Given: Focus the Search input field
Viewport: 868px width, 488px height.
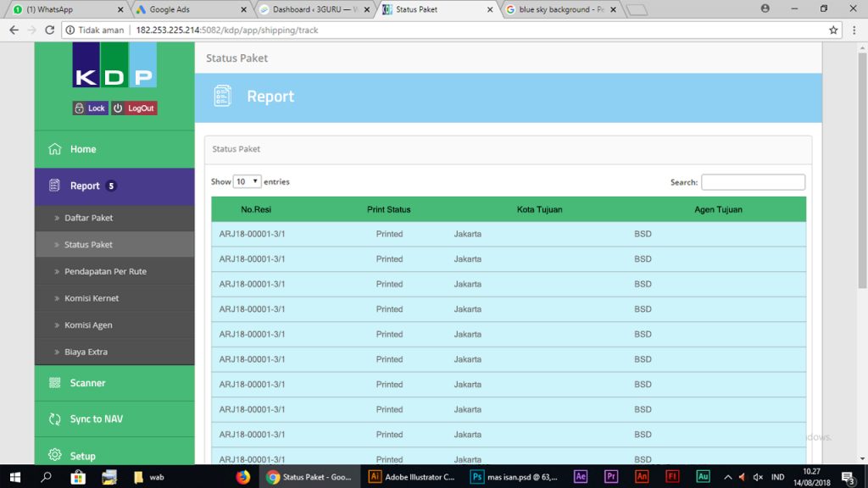Looking at the screenshot, I should (x=753, y=182).
